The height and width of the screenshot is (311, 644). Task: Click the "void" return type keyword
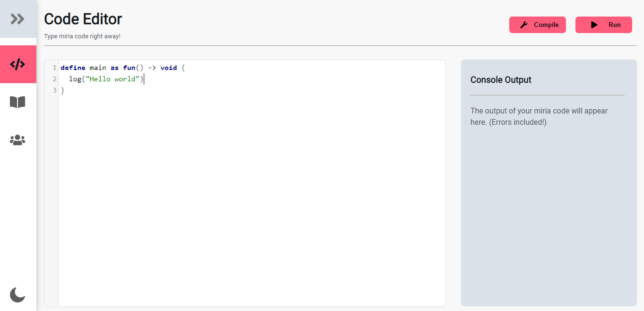(x=168, y=68)
